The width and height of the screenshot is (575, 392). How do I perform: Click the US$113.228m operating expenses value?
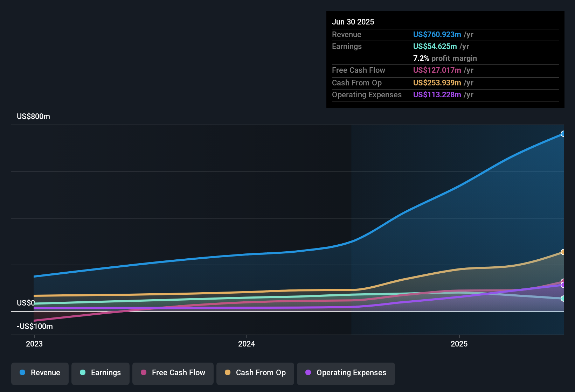click(437, 94)
